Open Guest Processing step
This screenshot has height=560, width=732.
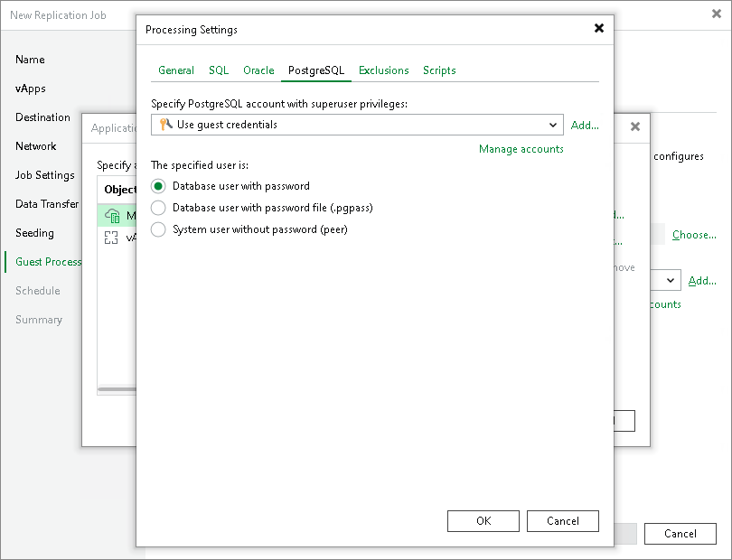pyautogui.click(x=48, y=262)
